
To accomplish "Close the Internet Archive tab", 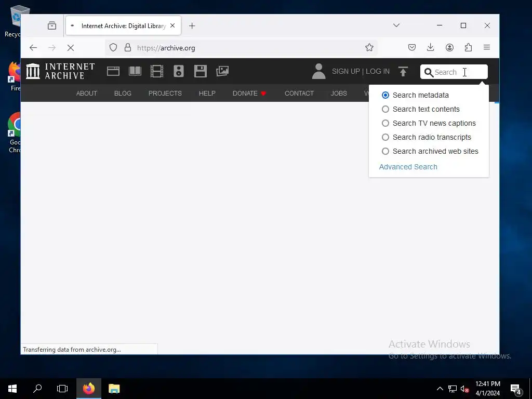I will click(x=172, y=25).
